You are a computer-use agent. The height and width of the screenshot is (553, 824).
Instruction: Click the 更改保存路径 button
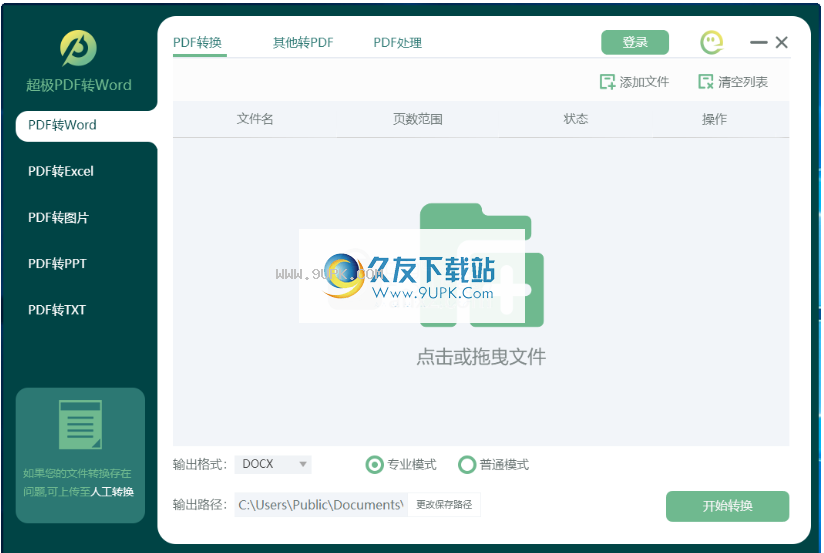tap(444, 505)
